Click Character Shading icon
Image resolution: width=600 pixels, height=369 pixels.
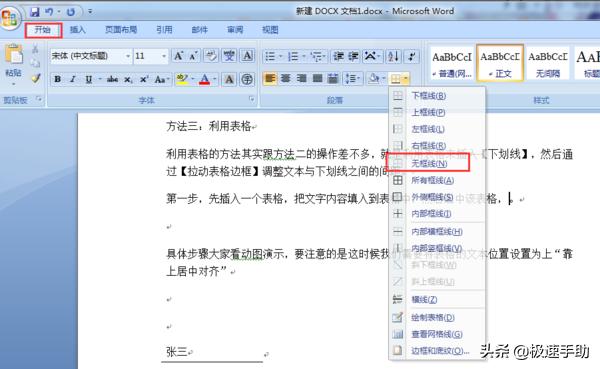[x=229, y=79]
